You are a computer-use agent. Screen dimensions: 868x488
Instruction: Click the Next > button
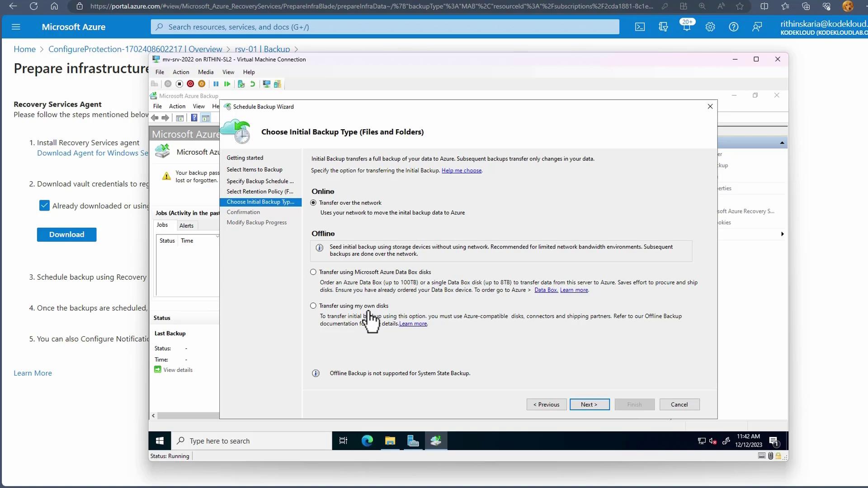pyautogui.click(x=589, y=404)
